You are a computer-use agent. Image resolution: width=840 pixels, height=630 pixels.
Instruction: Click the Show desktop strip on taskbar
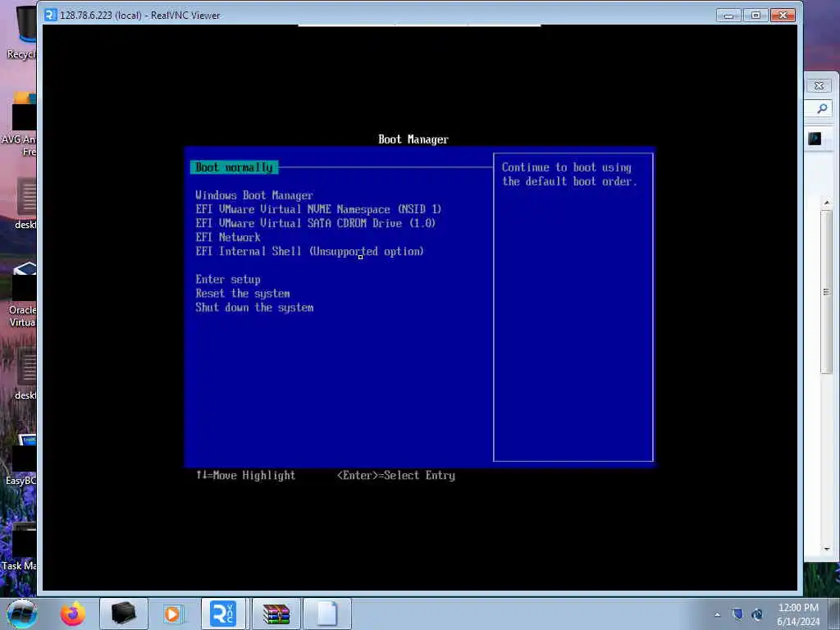(834, 614)
